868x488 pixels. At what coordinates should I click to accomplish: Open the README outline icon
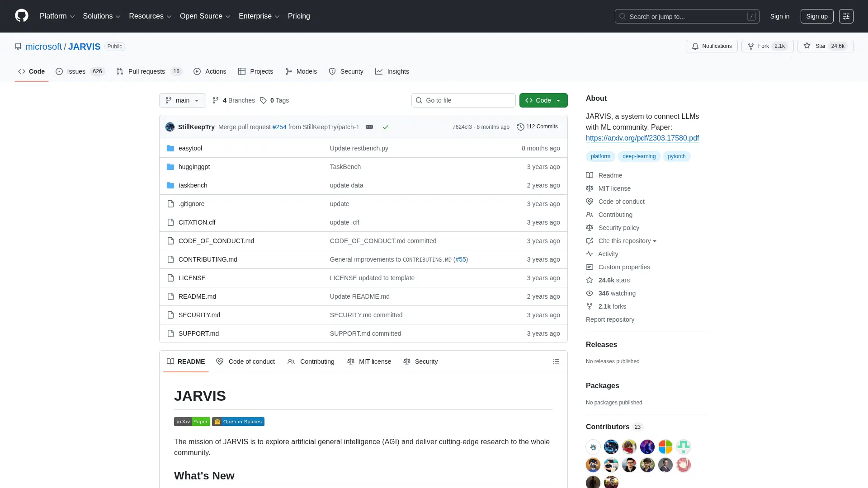556,361
